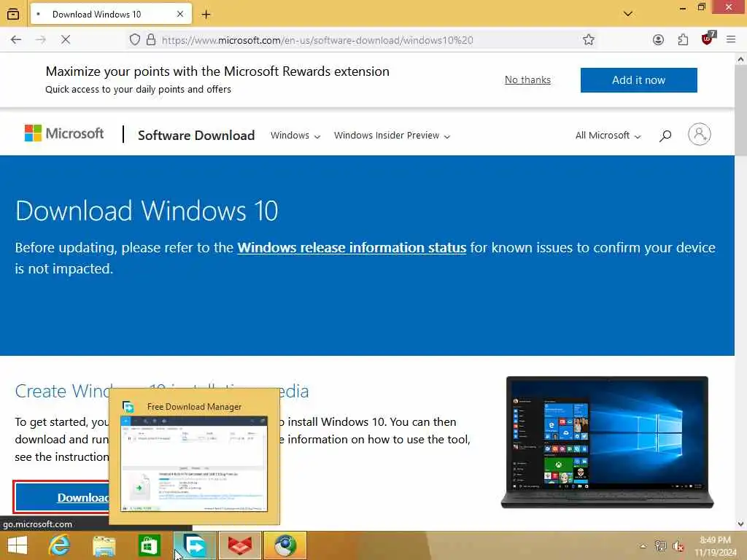Open the red app taskbar icon

pyautogui.click(x=239, y=545)
